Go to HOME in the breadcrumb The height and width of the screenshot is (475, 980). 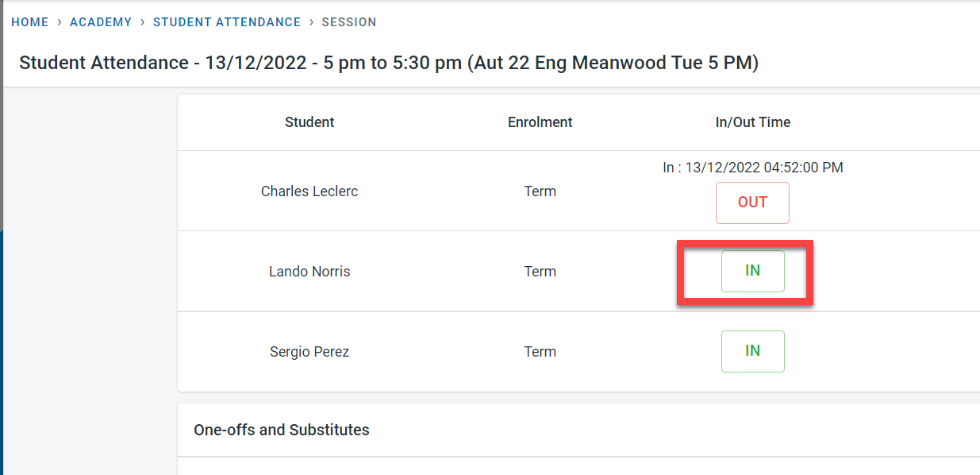point(30,22)
